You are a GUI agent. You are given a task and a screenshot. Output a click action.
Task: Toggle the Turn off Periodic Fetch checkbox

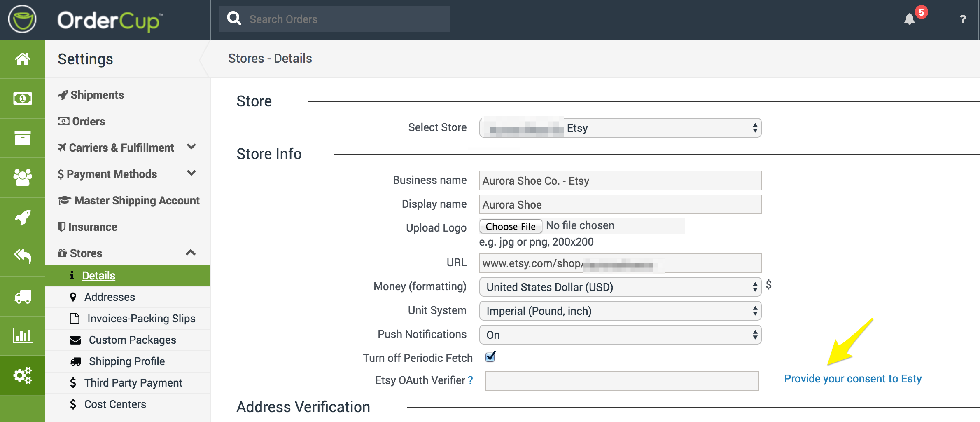click(490, 357)
